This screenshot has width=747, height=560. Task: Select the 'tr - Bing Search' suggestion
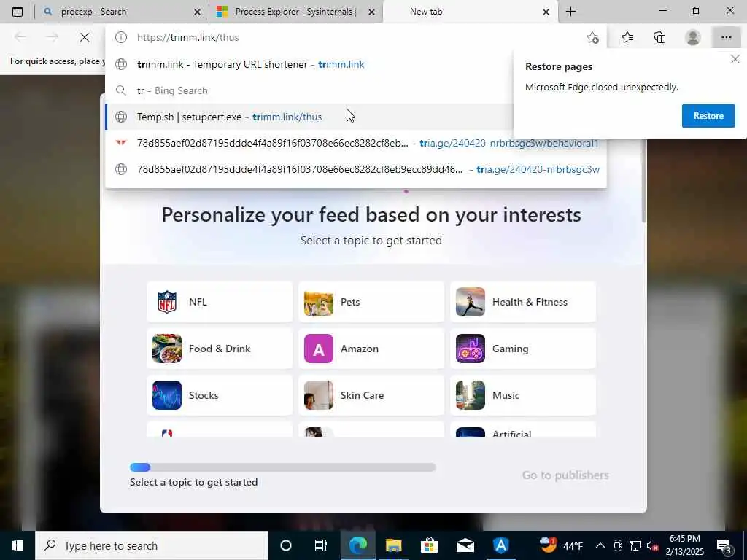tap(309, 90)
